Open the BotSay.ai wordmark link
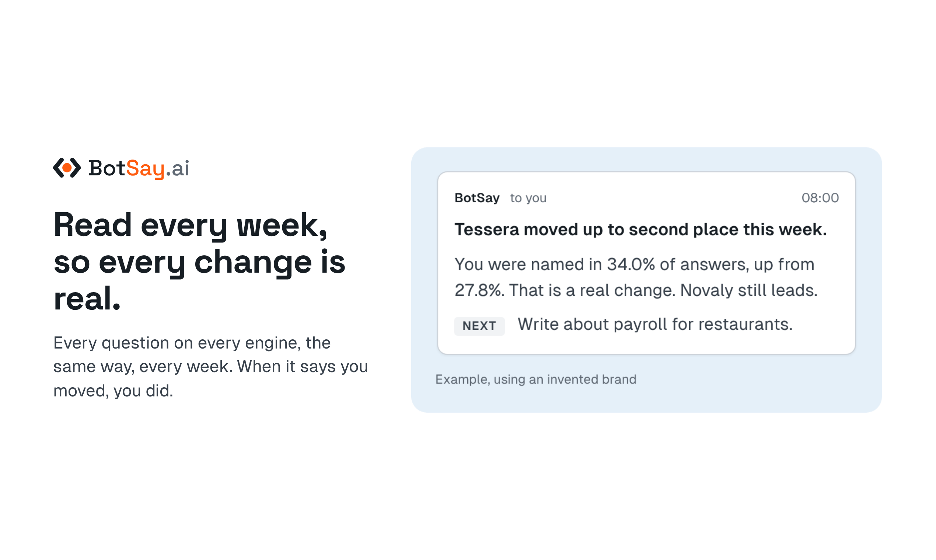Viewport: 936px width, 560px height. click(x=121, y=168)
